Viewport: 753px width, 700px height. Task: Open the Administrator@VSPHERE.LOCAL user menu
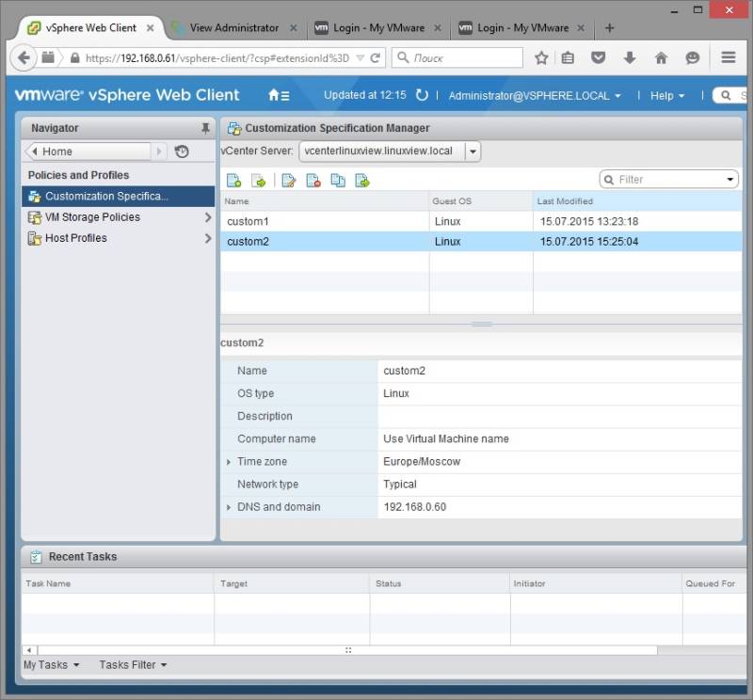point(535,96)
